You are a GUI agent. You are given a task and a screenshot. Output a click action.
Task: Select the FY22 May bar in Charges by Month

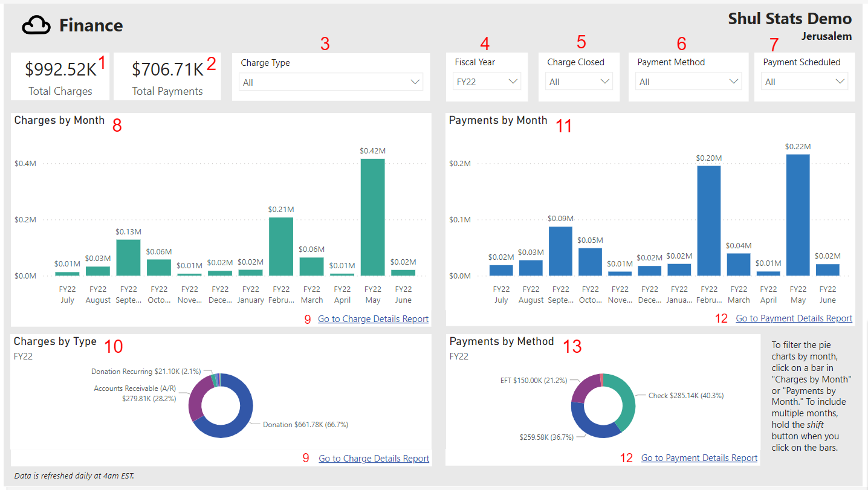(x=373, y=218)
